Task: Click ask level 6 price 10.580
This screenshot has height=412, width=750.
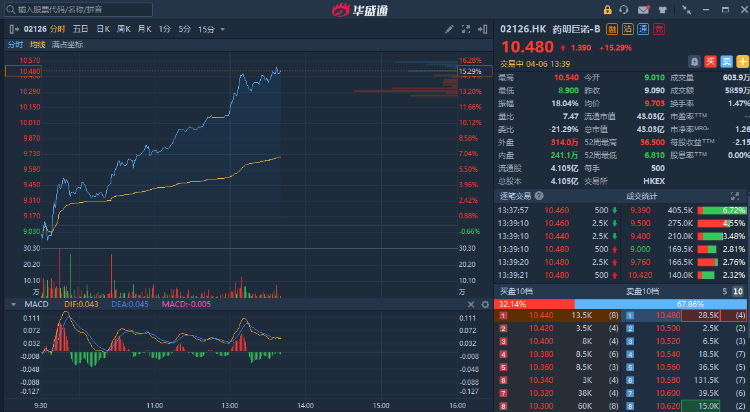Action: click(x=668, y=380)
